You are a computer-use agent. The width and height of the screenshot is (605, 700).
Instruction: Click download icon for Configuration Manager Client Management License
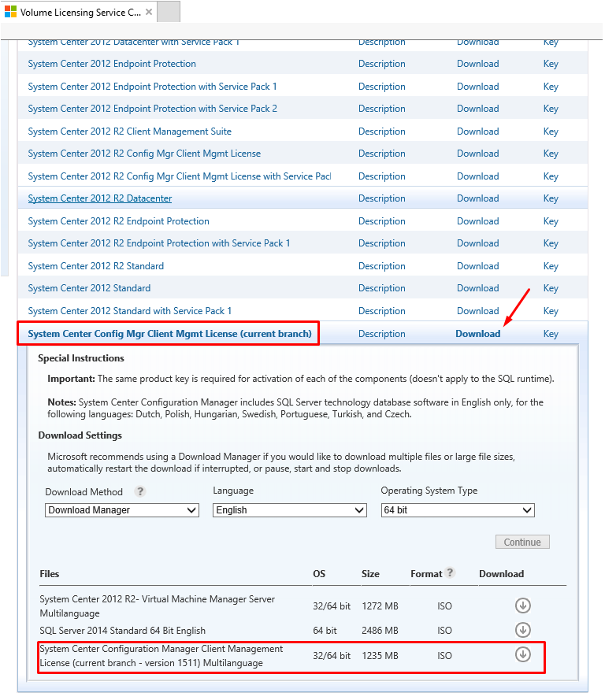pyautogui.click(x=522, y=655)
